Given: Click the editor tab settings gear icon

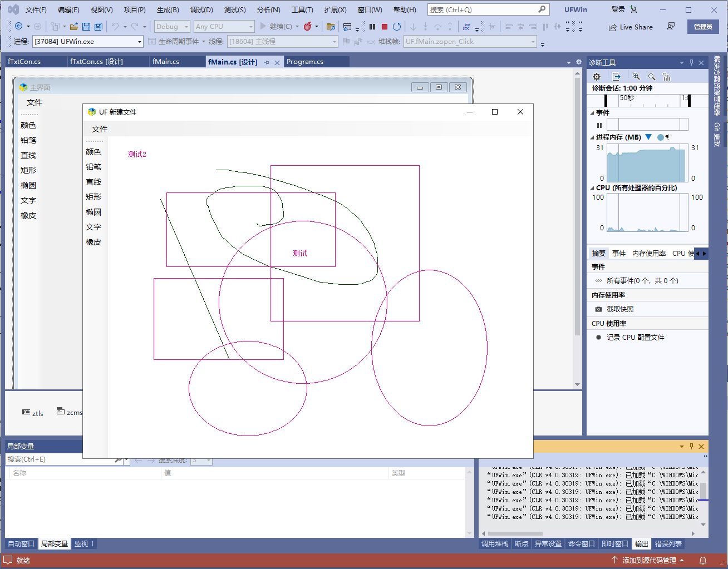Looking at the screenshot, I should [579, 62].
